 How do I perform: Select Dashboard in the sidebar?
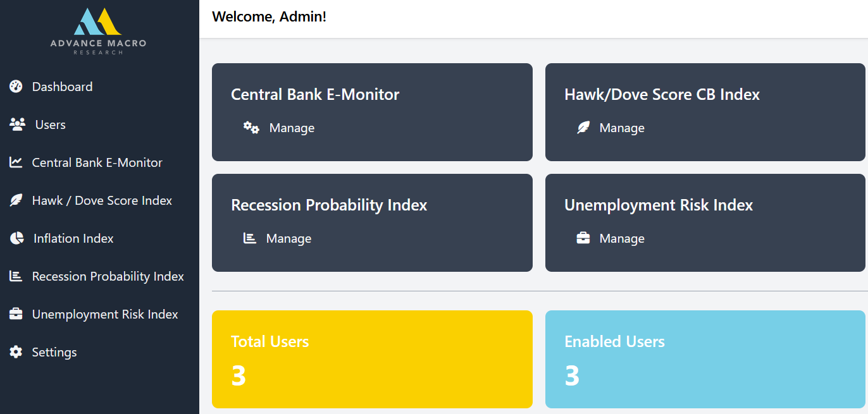coord(62,87)
